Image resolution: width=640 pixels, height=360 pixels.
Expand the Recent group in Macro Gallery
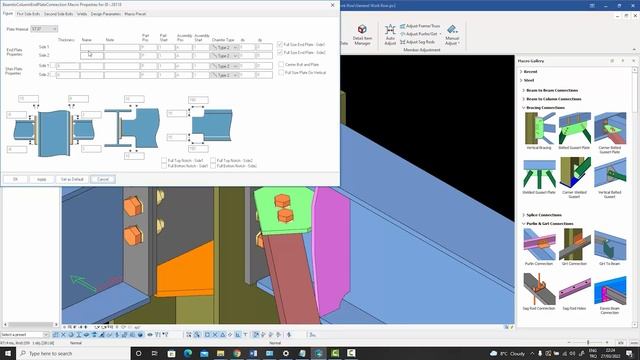coord(521,71)
